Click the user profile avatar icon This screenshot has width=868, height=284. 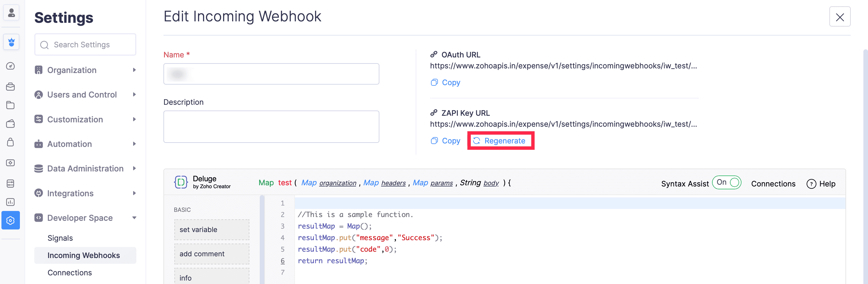[x=11, y=13]
